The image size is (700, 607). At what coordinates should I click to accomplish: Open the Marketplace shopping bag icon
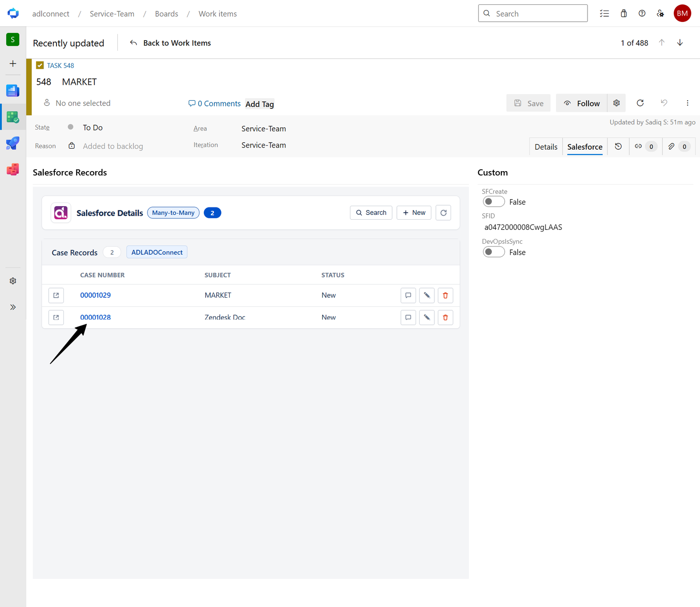tap(623, 14)
